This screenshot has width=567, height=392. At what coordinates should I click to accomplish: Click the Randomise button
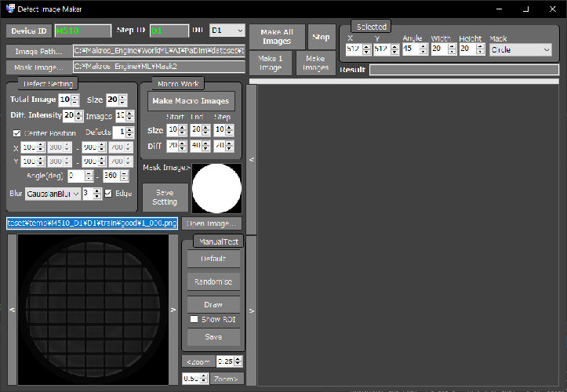click(x=213, y=281)
